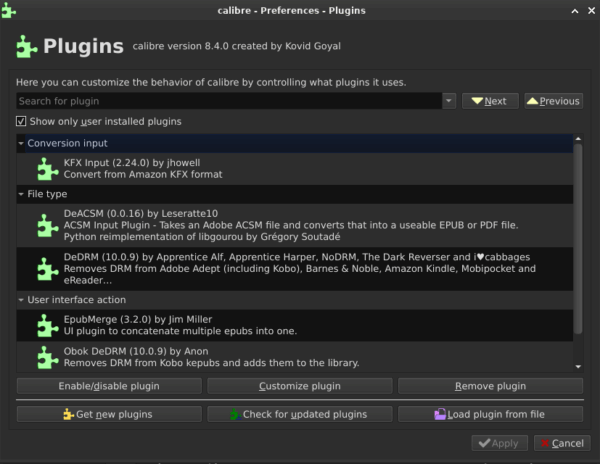Click the KFX Input plugin puzzle icon
600x464 pixels.
pyautogui.click(x=47, y=169)
